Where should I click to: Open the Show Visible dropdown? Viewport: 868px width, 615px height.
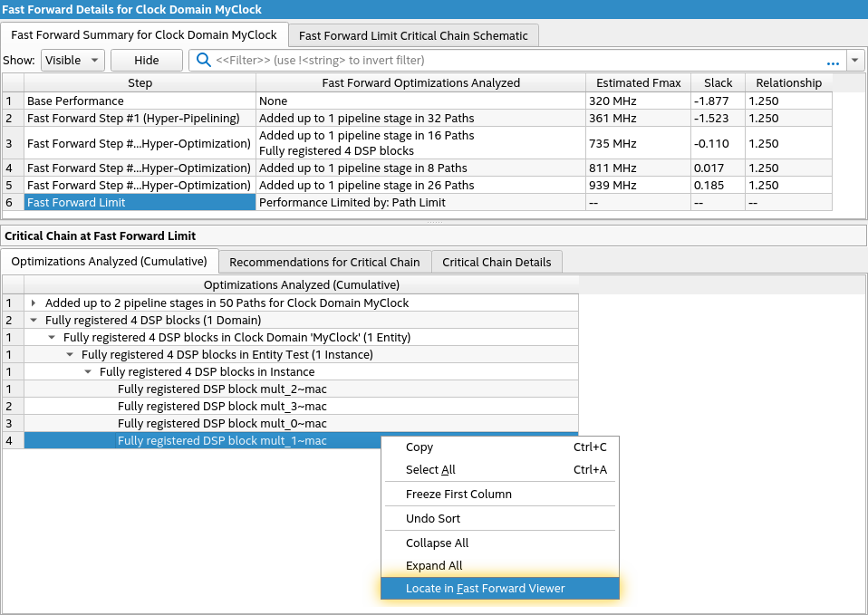tap(72, 61)
